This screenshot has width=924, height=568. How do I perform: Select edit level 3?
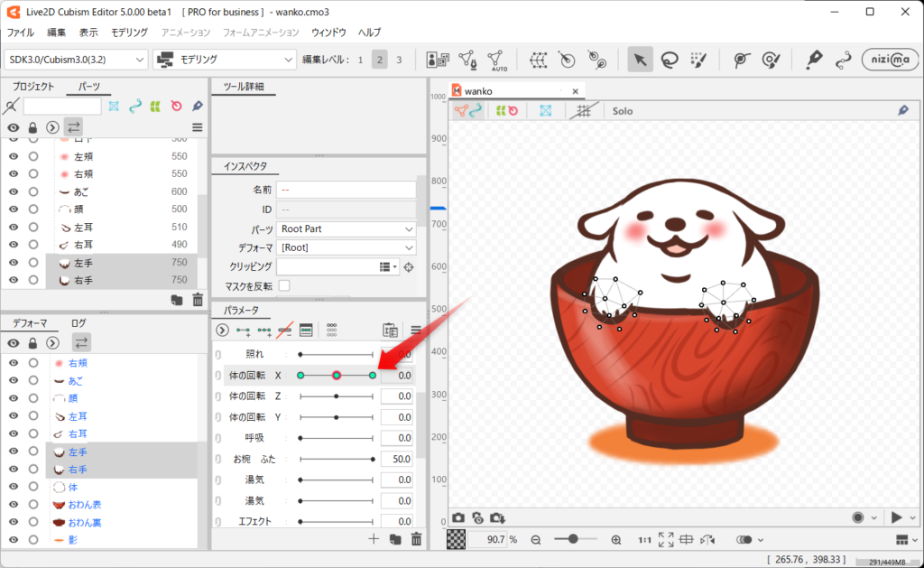point(399,60)
